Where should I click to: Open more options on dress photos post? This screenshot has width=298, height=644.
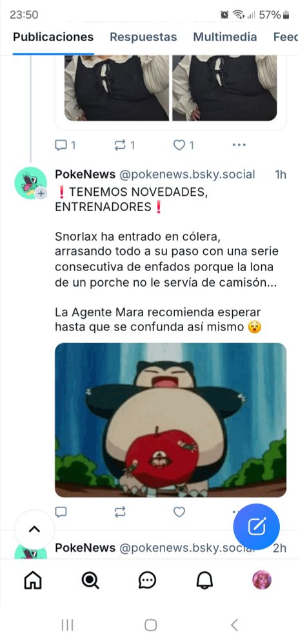[x=239, y=145]
